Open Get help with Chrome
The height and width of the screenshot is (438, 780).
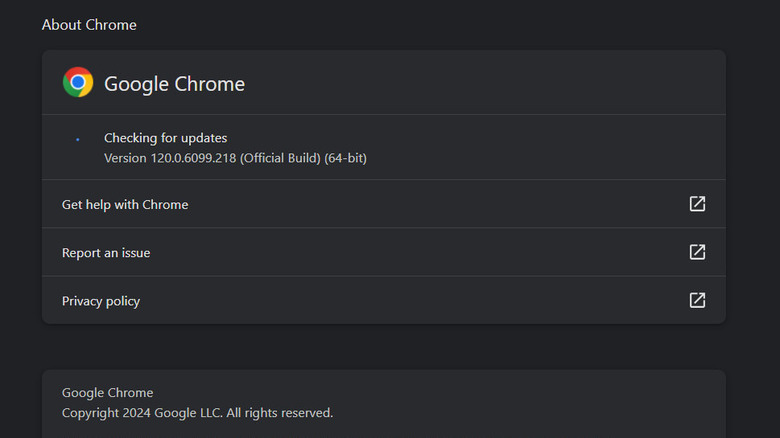(125, 204)
